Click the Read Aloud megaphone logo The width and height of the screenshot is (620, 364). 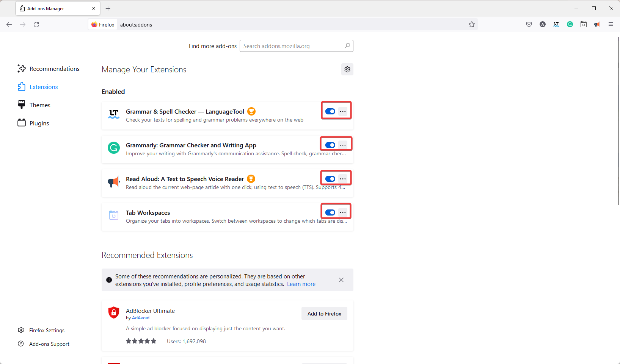[x=114, y=182]
